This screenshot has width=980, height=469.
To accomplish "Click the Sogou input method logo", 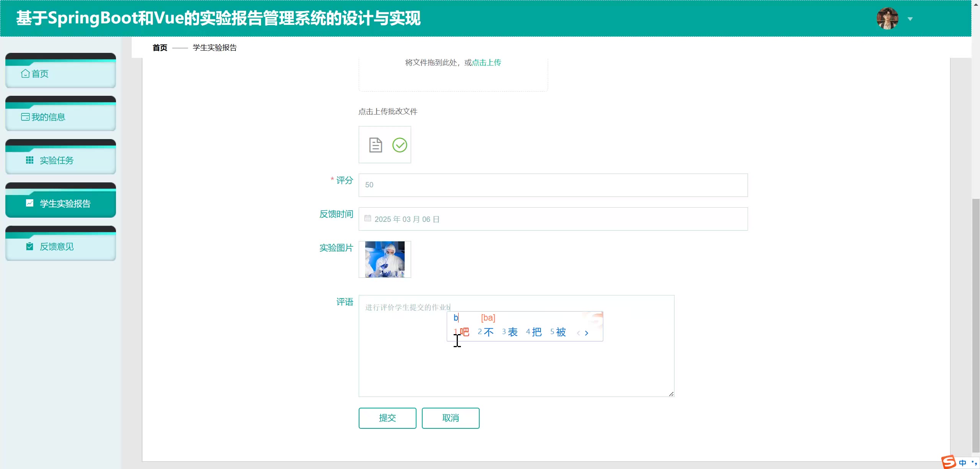I will pos(949,462).
